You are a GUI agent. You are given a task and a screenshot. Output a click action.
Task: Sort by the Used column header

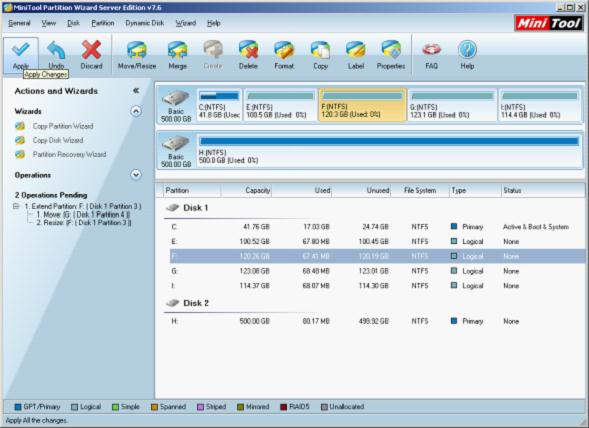[302, 191]
